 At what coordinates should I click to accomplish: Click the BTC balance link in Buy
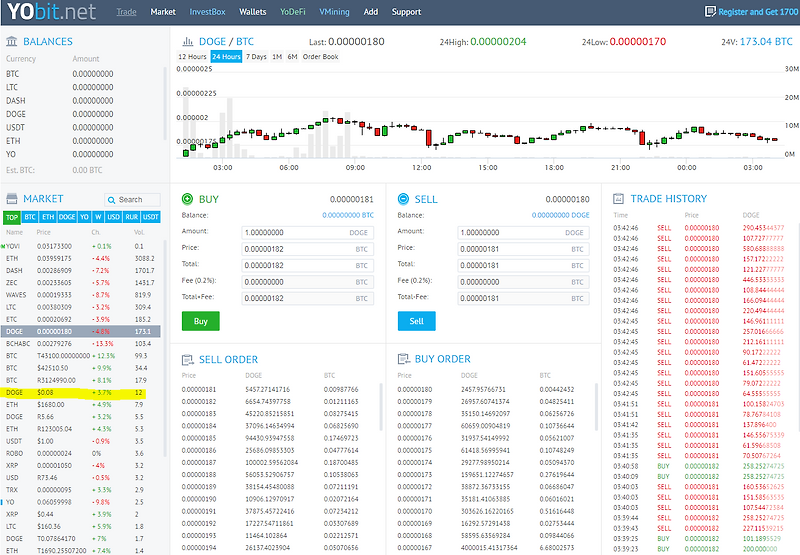pos(347,215)
